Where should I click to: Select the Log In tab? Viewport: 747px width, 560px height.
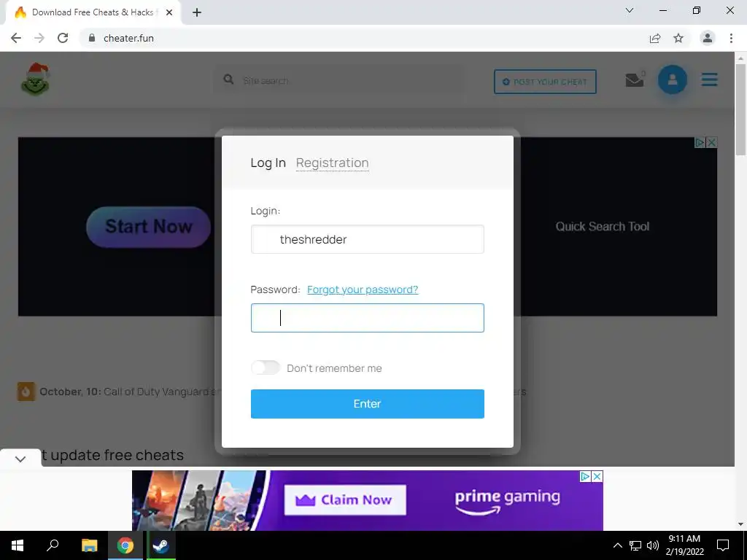pyautogui.click(x=268, y=163)
